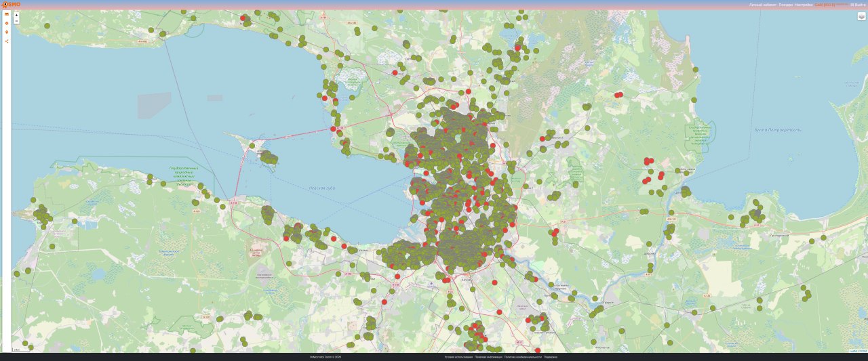Open the Условия использования footer link
The width and height of the screenshot is (868, 361).
[459, 357]
